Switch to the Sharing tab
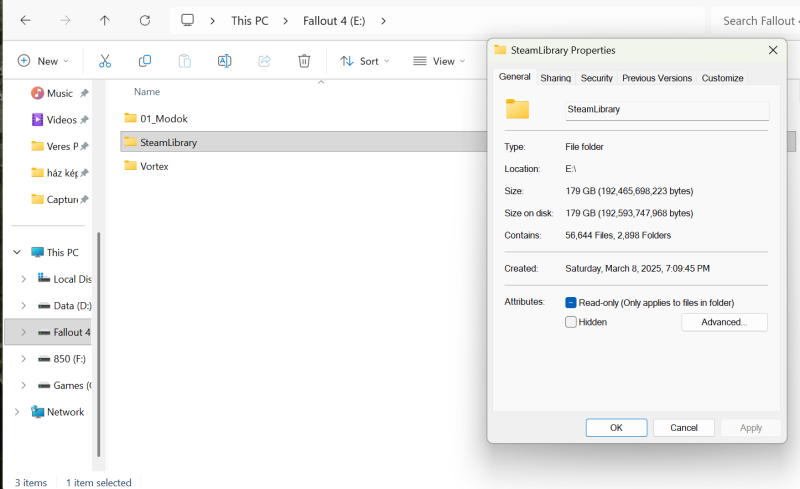The height and width of the screenshot is (489, 800). point(556,78)
